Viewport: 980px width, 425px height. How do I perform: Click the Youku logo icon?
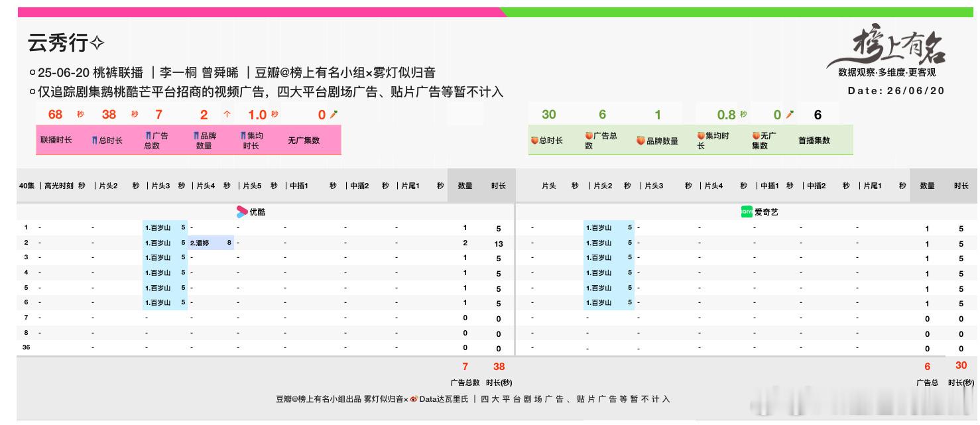tap(242, 212)
